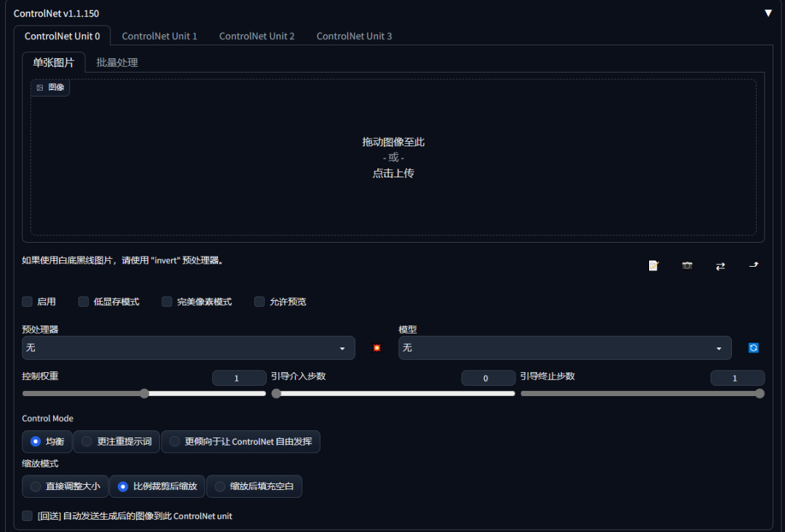Screen dimensions: 785x532
Task: Click the small image icon beside 图像
Action: pos(40,88)
